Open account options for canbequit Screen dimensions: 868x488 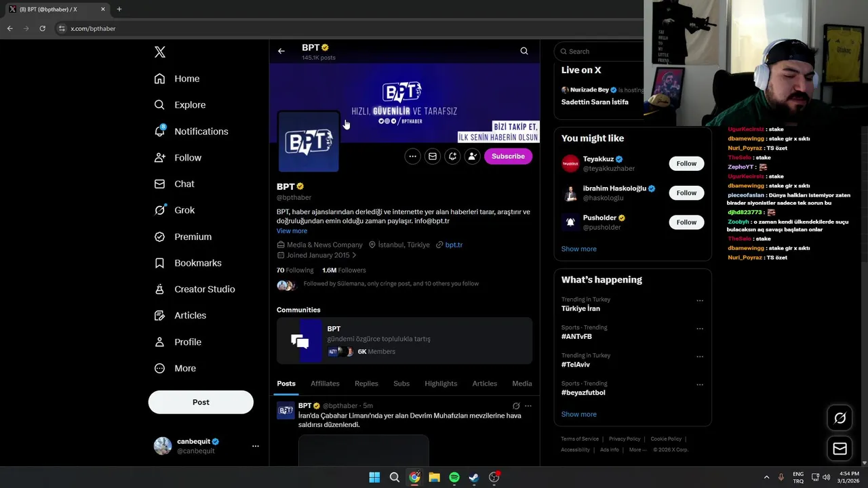[x=255, y=446]
